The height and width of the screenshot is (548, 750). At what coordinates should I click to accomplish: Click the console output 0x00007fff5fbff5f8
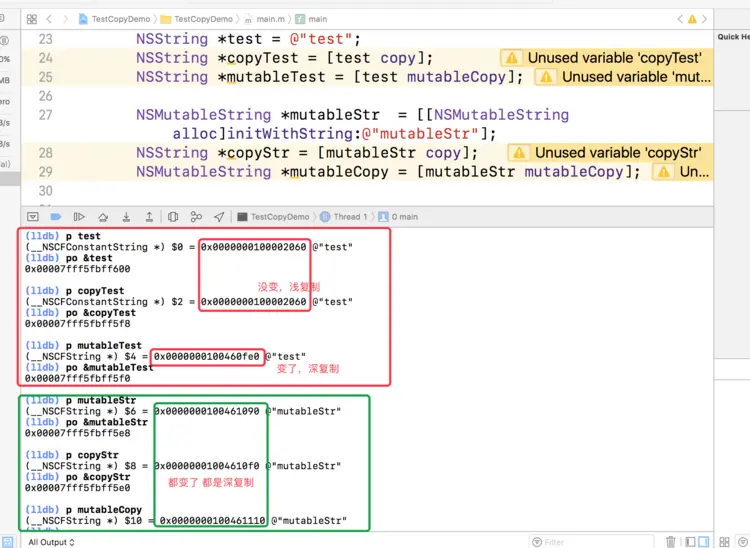pyautogui.click(x=77, y=324)
